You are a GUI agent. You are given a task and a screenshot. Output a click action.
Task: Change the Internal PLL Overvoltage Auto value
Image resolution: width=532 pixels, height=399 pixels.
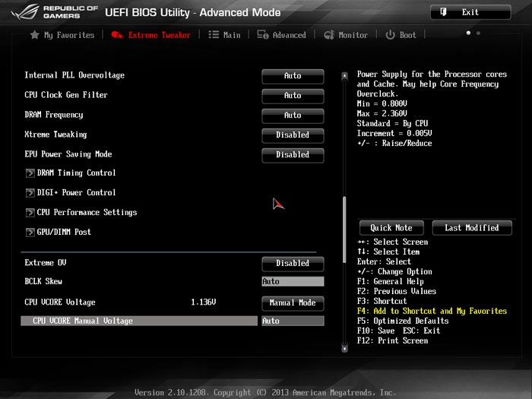(293, 76)
